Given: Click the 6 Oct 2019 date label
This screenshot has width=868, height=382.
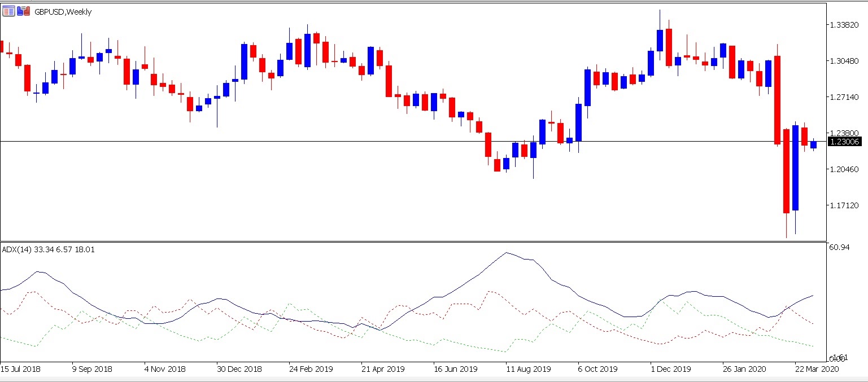Looking at the screenshot, I should 598,369.
